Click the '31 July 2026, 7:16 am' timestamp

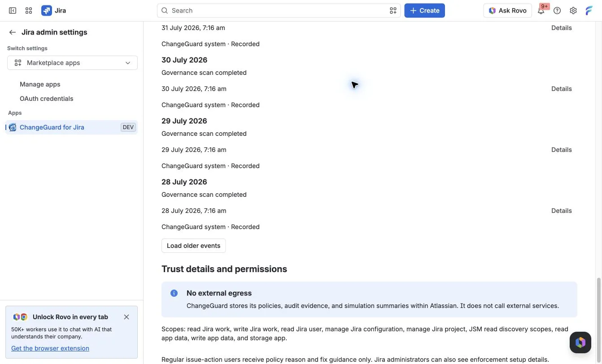[193, 28]
